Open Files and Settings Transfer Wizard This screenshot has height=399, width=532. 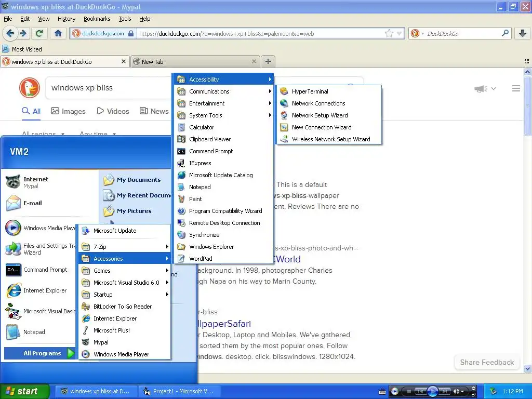tap(40, 249)
